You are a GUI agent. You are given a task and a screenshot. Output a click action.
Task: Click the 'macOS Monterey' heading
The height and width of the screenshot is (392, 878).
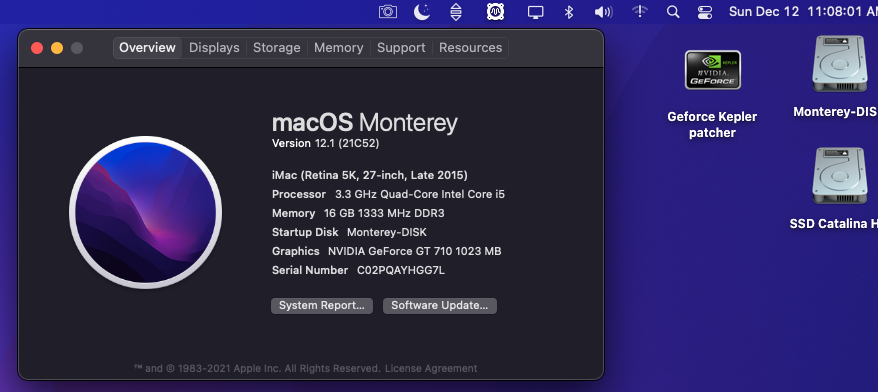click(365, 123)
